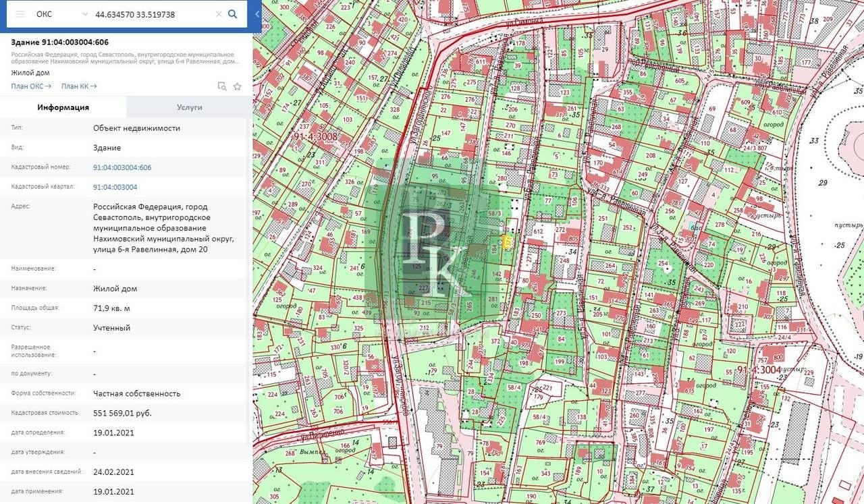Screen dimensions: 864x504
Task: Click the magnifier search icon
Action: (x=233, y=14)
